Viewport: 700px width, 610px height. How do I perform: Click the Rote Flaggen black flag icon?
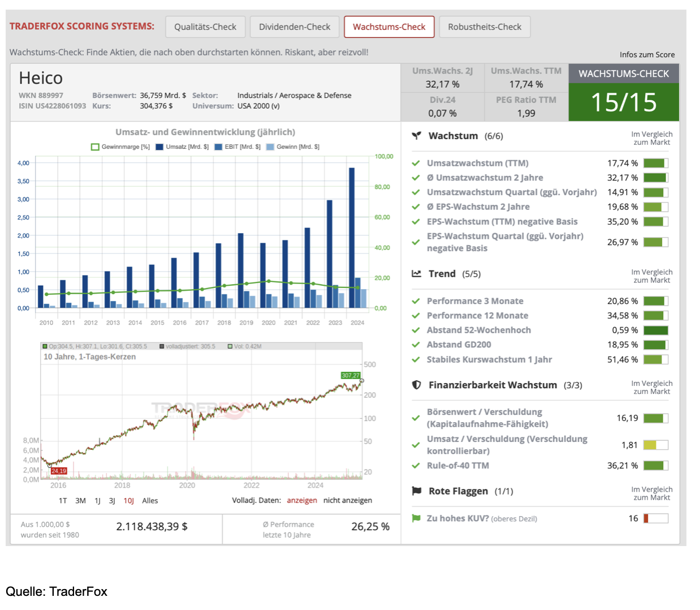click(x=417, y=491)
